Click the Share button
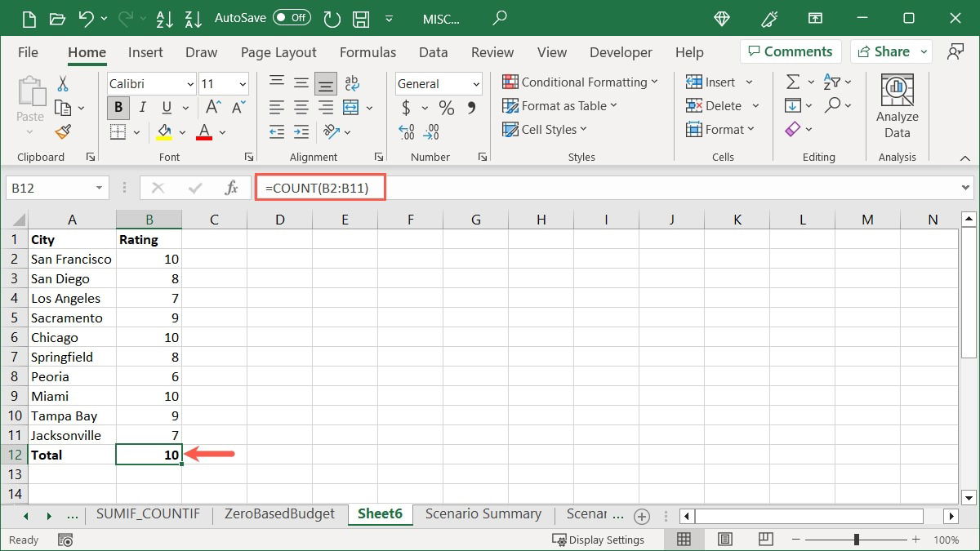 pos(890,51)
